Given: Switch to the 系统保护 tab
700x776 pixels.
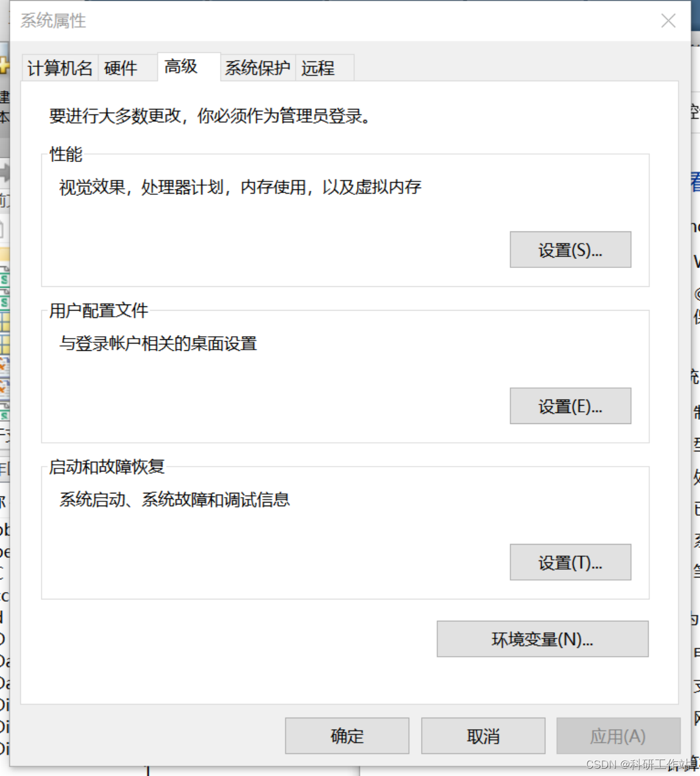Looking at the screenshot, I should 258,68.
